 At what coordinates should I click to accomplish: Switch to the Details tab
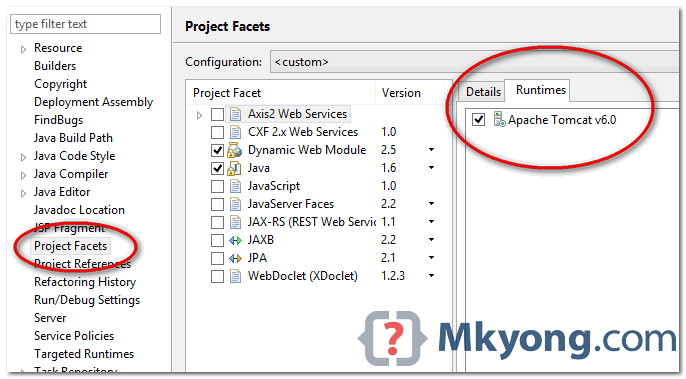483,92
